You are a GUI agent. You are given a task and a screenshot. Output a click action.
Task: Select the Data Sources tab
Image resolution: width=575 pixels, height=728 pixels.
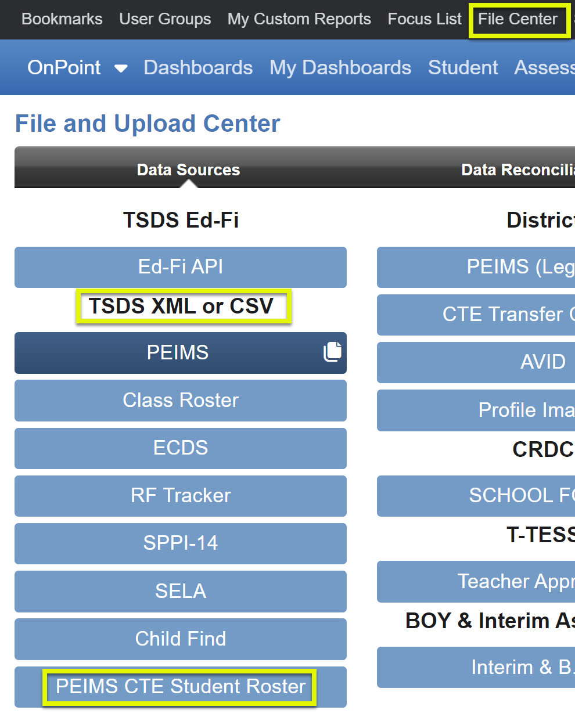[x=188, y=169]
